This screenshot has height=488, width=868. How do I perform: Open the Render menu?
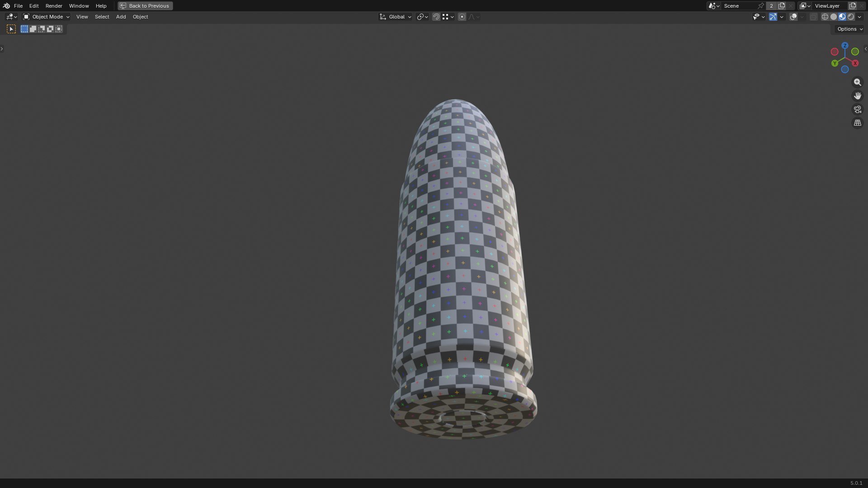pos(54,6)
